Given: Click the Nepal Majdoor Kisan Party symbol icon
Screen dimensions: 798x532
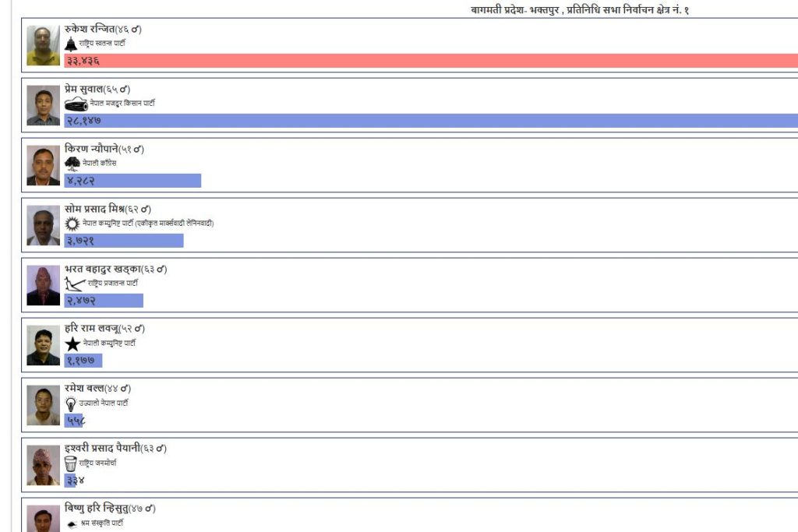Looking at the screenshot, I should [x=76, y=104].
